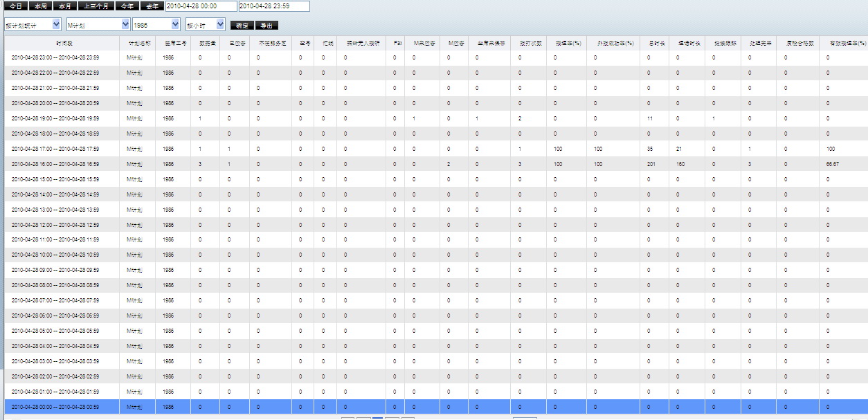Sort by the 时间段 column header

[62, 43]
